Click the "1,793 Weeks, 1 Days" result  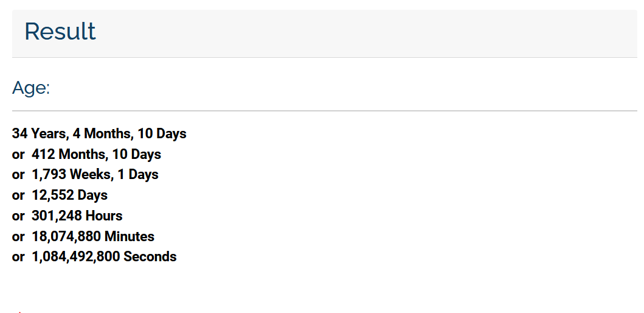95,174
